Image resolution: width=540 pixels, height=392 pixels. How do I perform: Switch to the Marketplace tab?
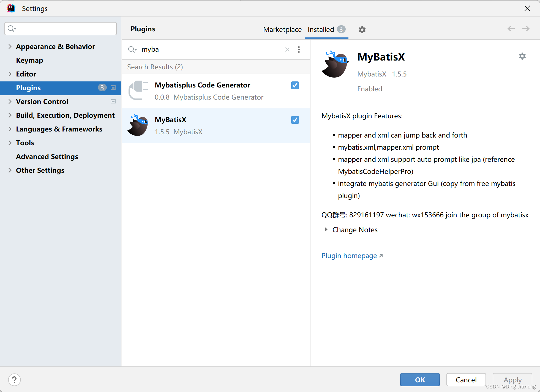282,29
